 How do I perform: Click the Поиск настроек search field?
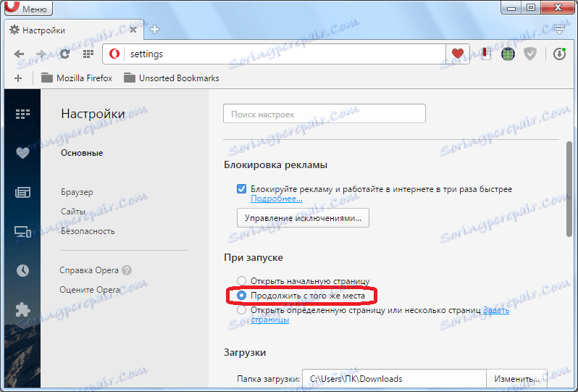click(324, 114)
